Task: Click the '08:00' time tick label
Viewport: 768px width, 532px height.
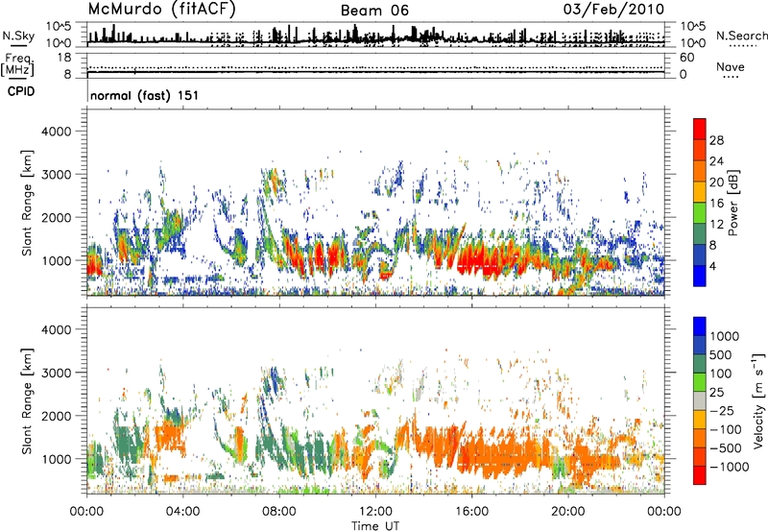Action: coord(279,512)
